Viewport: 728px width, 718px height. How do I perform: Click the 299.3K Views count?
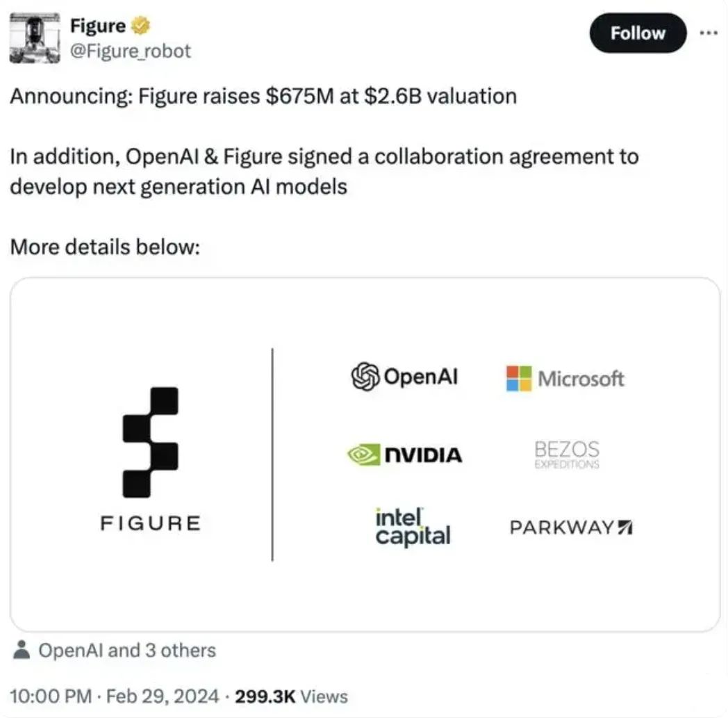coord(291,696)
